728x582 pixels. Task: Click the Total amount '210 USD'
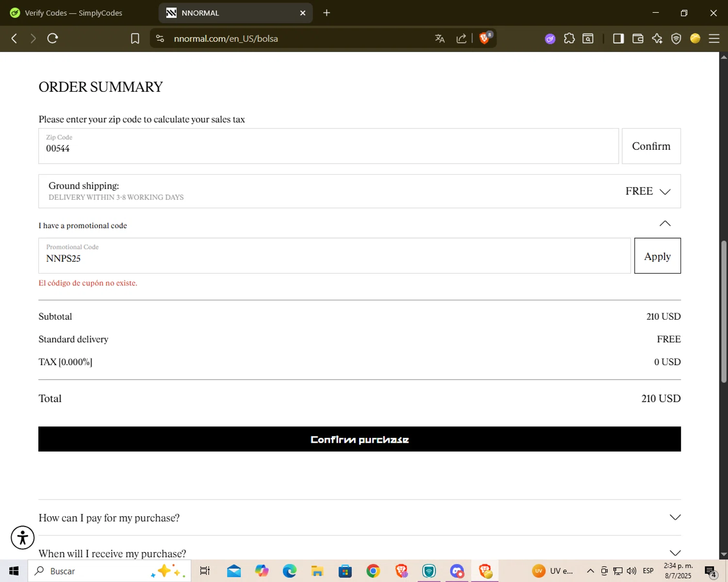pos(661,398)
